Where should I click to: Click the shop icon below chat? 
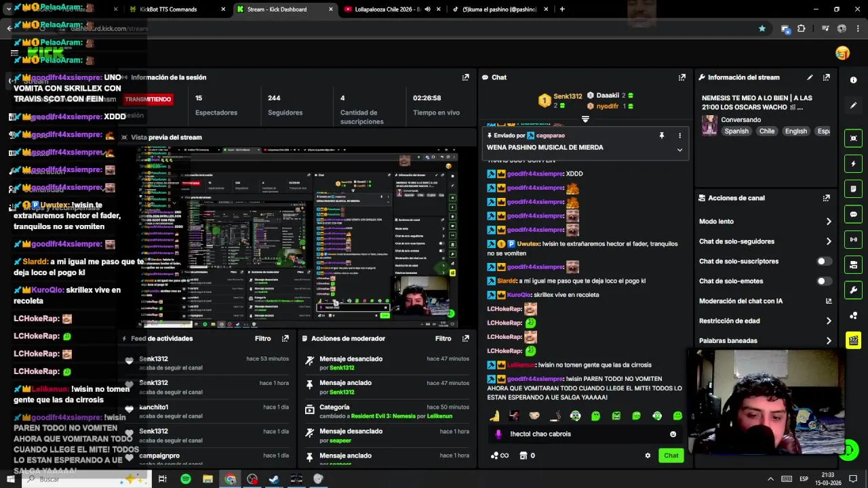(x=527, y=455)
